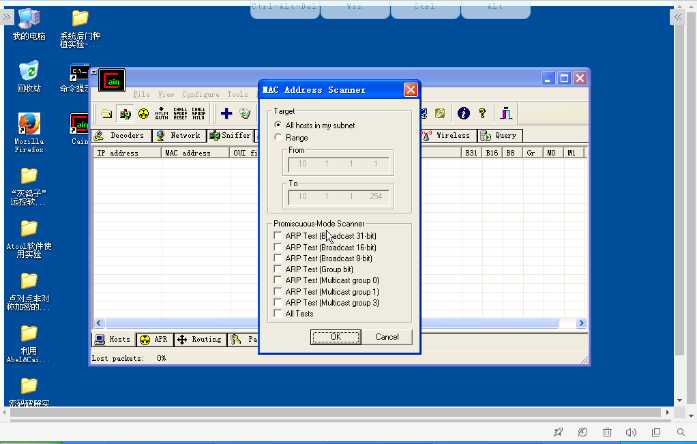Click the yellow notepad icon in Cain toolbar

pos(440,113)
